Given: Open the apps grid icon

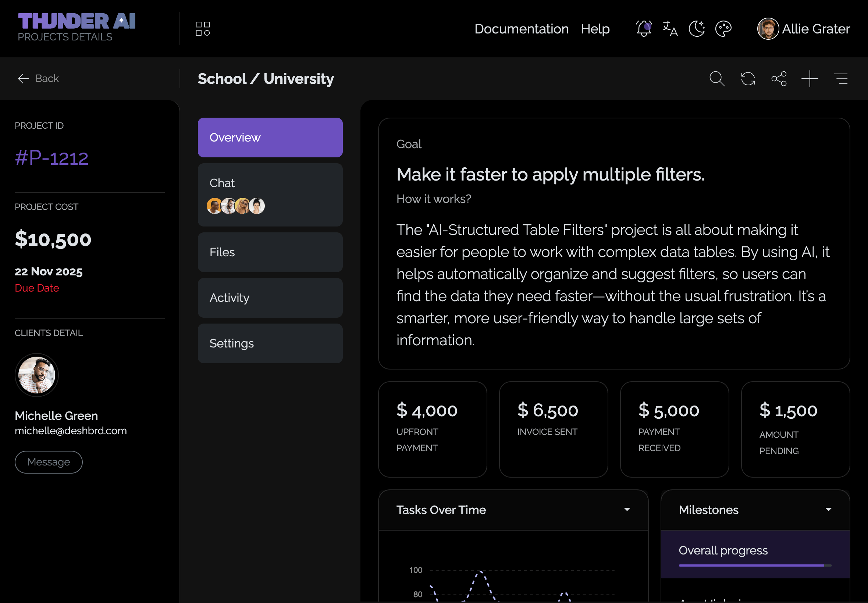Looking at the screenshot, I should pos(203,29).
